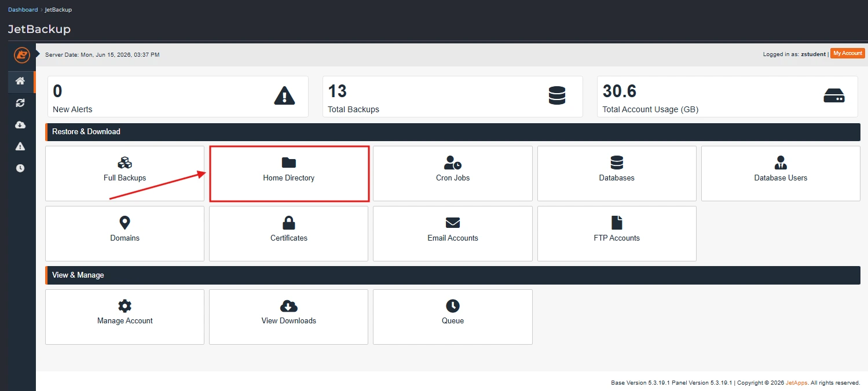Image resolution: width=868 pixels, height=391 pixels.
Task: Open the clock queue sidebar icon
Action: tap(20, 168)
